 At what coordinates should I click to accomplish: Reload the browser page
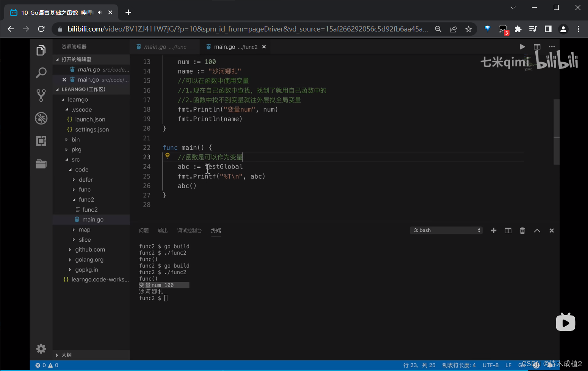click(41, 29)
